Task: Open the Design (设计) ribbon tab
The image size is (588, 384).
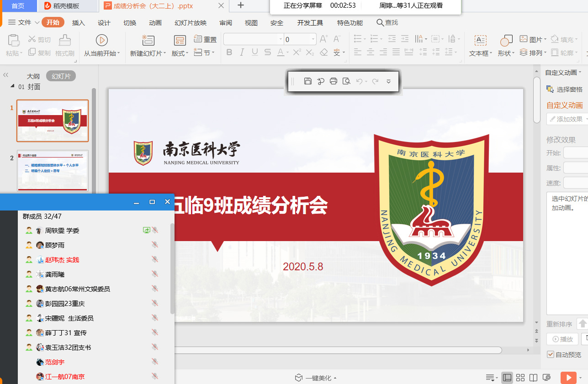Action: (x=104, y=23)
